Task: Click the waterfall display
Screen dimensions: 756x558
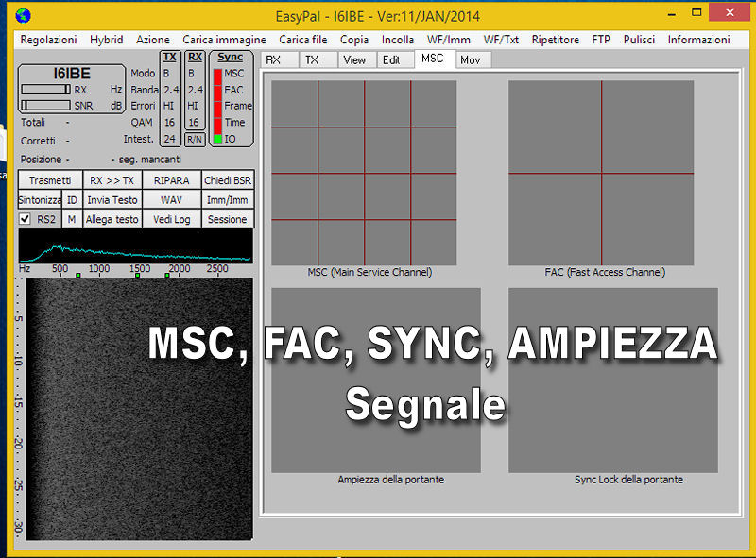Action: pos(139,409)
